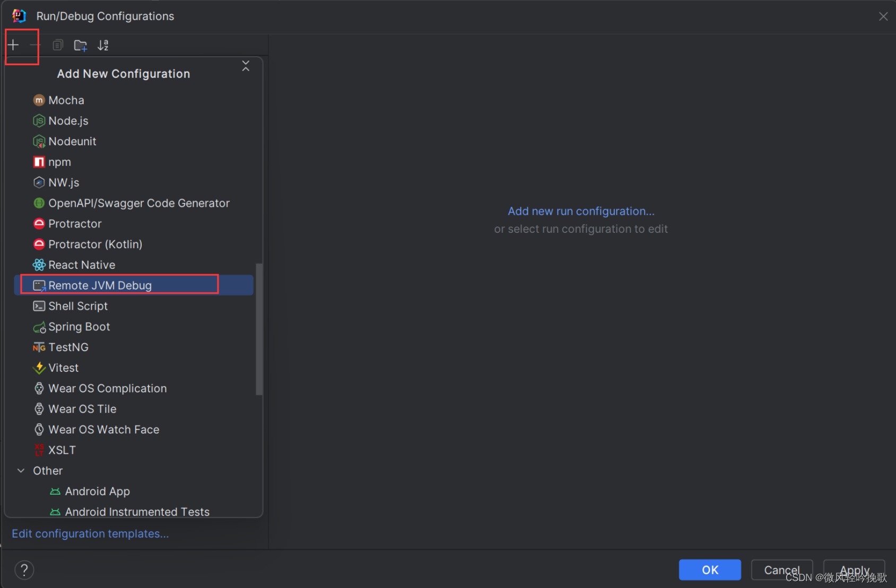Select the Node.js configuration icon
Viewport: 896px width, 588px height.
point(39,121)
